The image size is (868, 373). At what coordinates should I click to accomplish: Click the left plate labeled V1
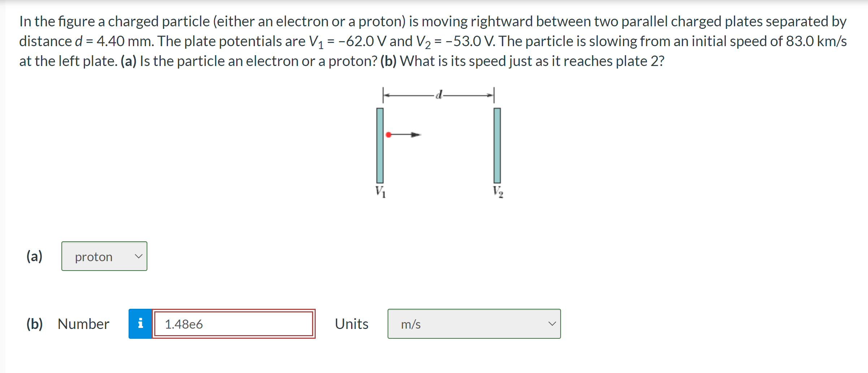(x=380, y=144)
